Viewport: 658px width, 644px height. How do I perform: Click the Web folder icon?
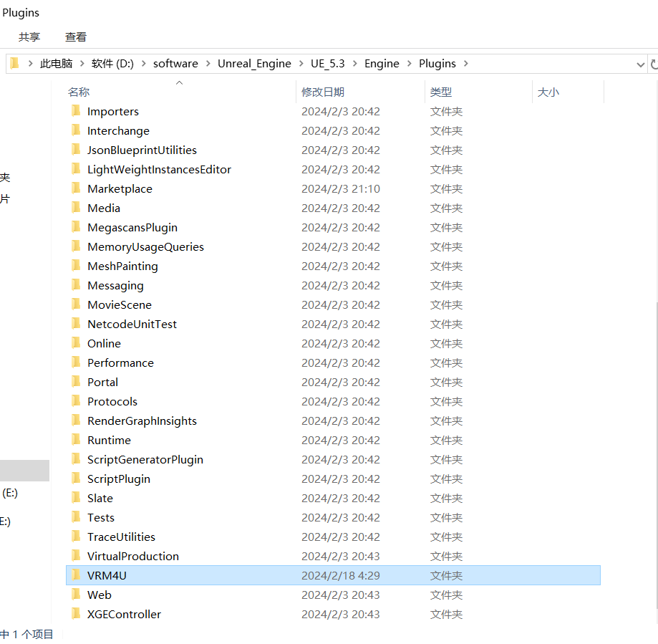(x=76, y=594)
